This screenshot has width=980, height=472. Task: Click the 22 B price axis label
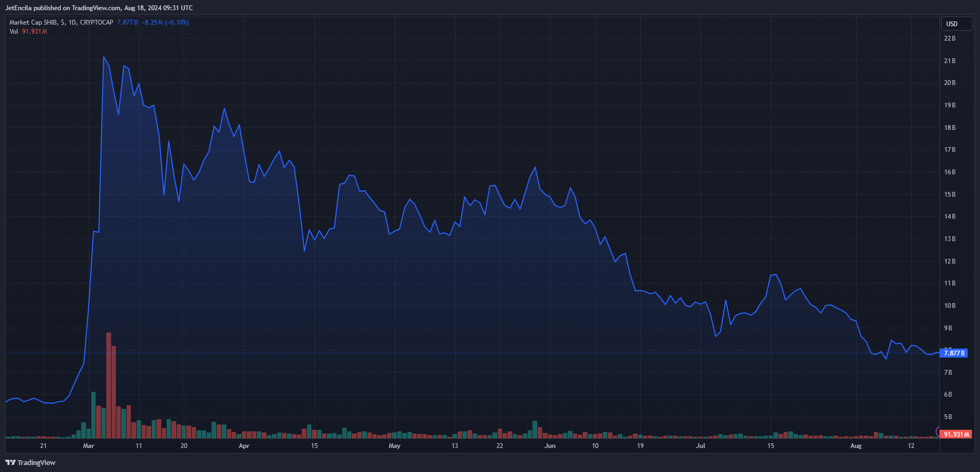click(x=950, y=38)
